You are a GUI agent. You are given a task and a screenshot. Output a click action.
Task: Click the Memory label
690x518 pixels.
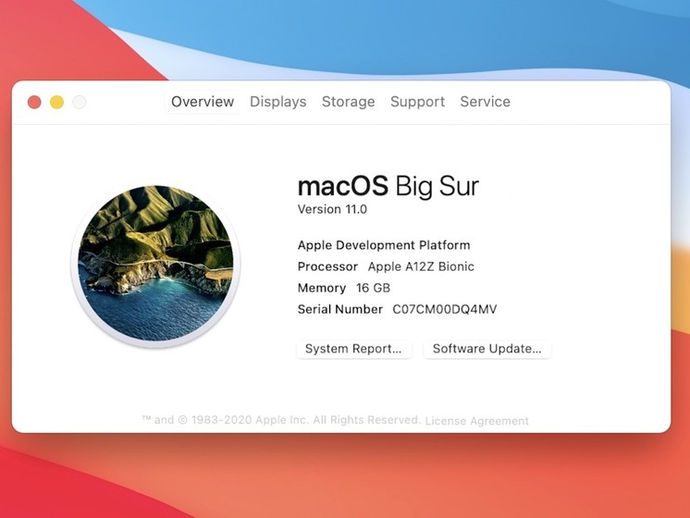click(x=322, y=288)
